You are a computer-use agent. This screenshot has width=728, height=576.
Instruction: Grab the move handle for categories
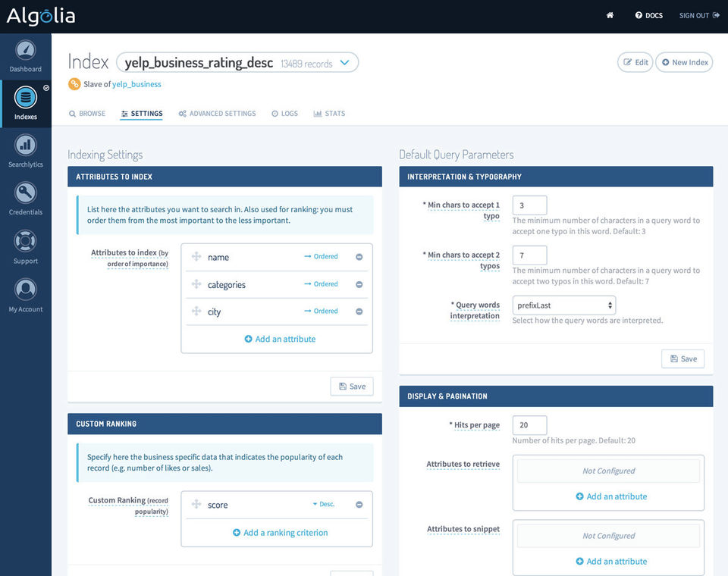pyautogui.click(x=196, y=283)
